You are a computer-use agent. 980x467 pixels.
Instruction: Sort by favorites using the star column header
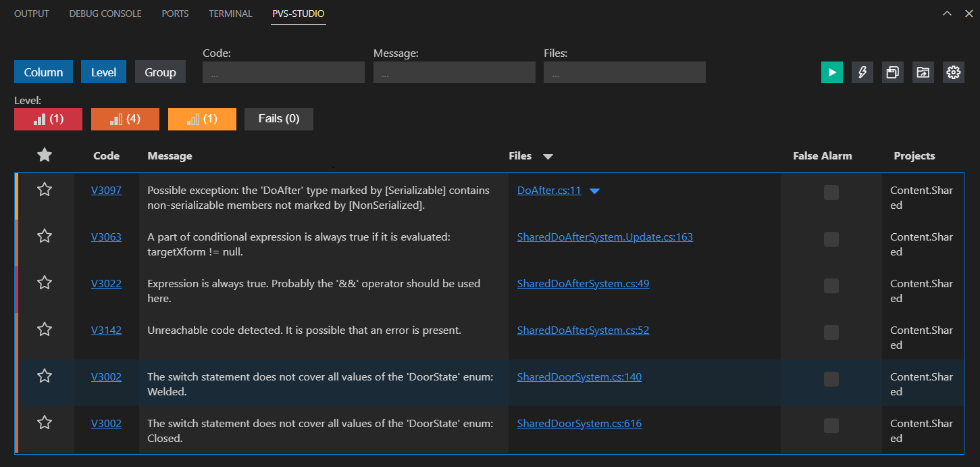(x=45, y=155)
